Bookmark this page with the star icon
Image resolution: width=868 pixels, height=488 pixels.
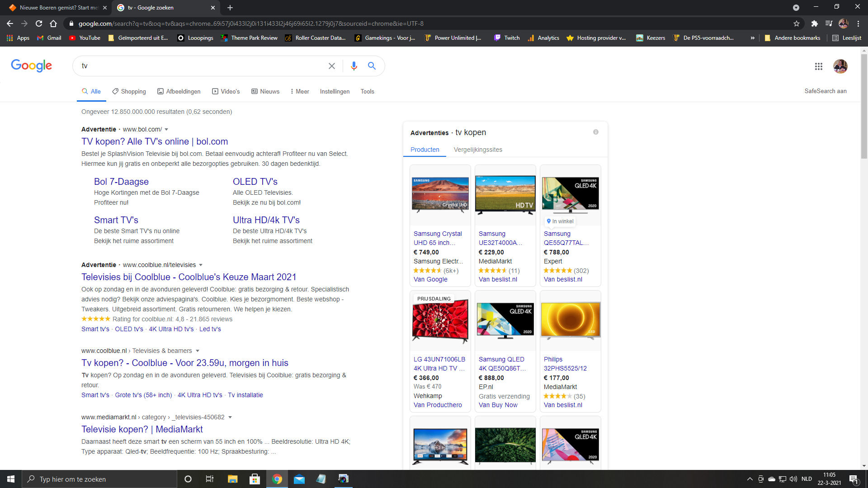click(797, 23)
